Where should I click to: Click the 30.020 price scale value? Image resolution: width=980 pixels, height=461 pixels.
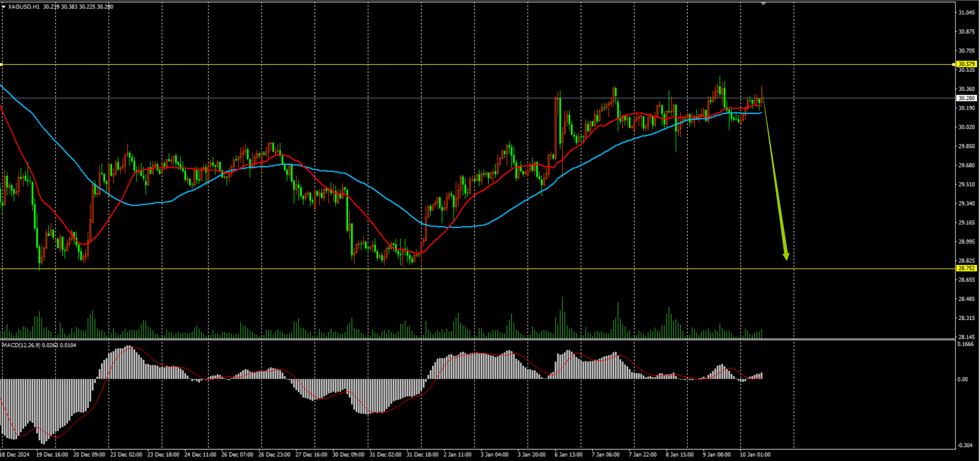(x=967, y=127)
